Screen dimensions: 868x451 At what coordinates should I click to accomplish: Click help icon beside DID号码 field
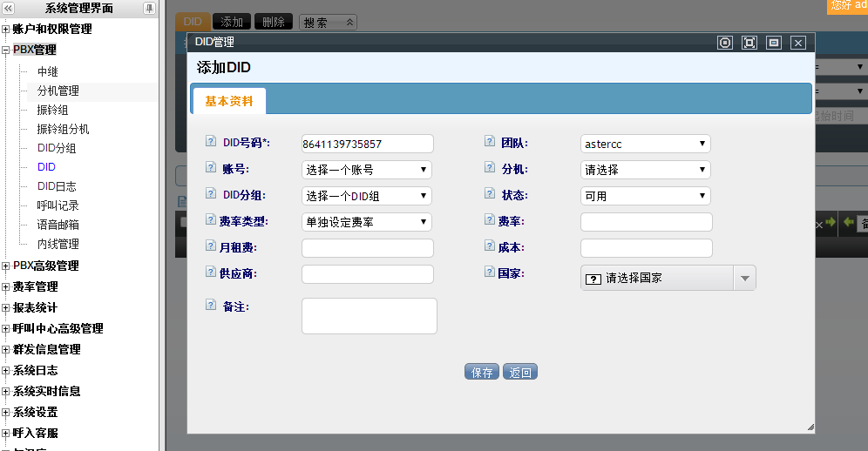[210, 142]
